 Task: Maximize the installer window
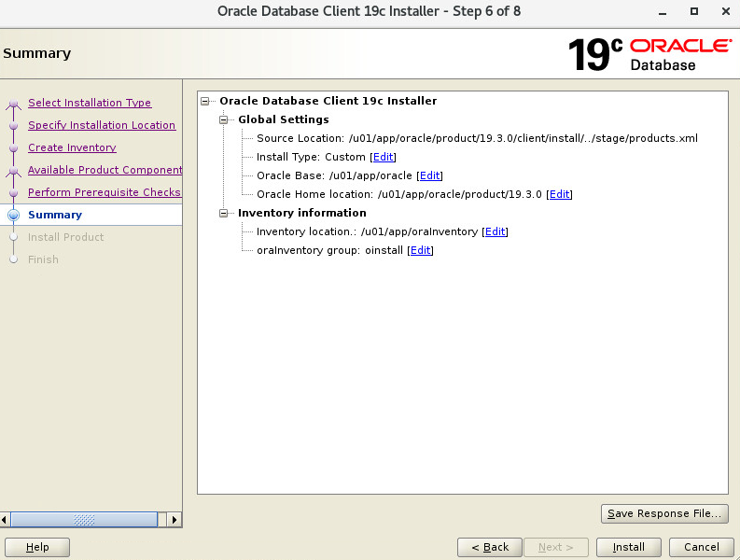693,11
